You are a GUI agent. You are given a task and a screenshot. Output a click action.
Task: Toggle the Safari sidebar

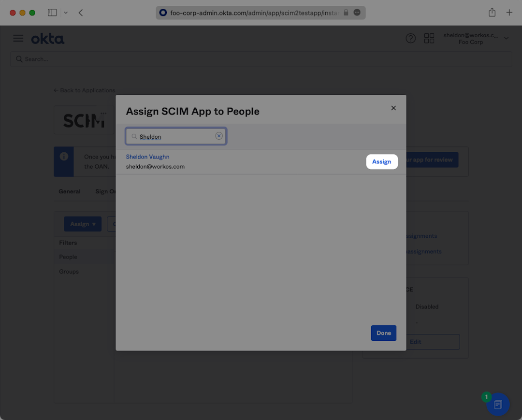click(52, 13)
